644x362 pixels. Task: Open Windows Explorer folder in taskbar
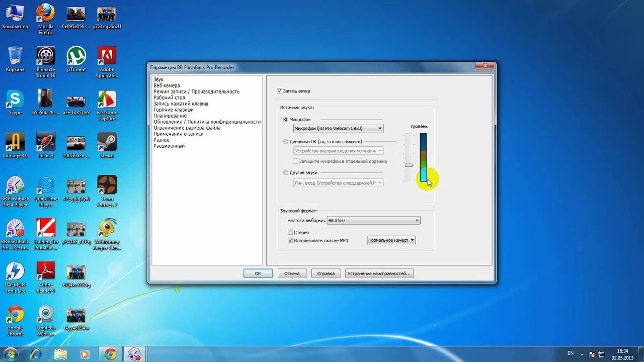pyautogui.click(x=60, y=354)
